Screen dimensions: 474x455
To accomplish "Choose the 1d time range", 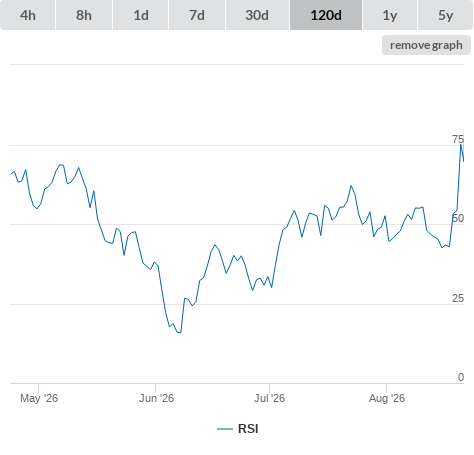I will 141,15.
